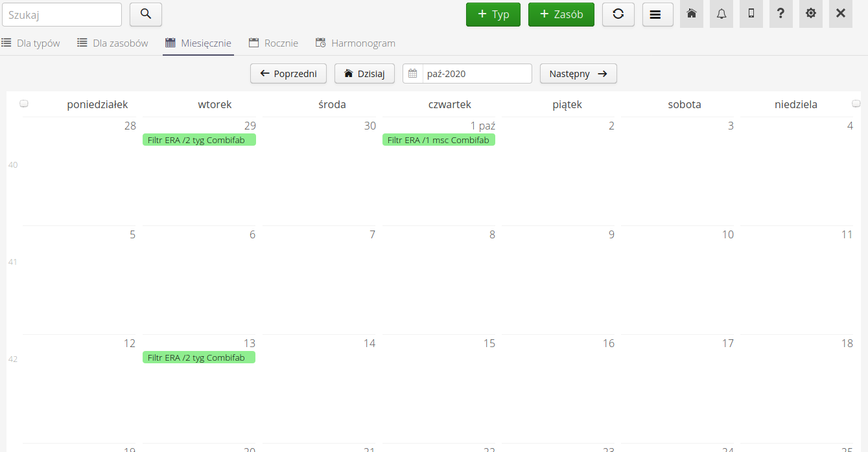Toggle the checkbox left of poniedziałek header
The width and height of the screenshot is (868, 452).
tap(23, 102)
